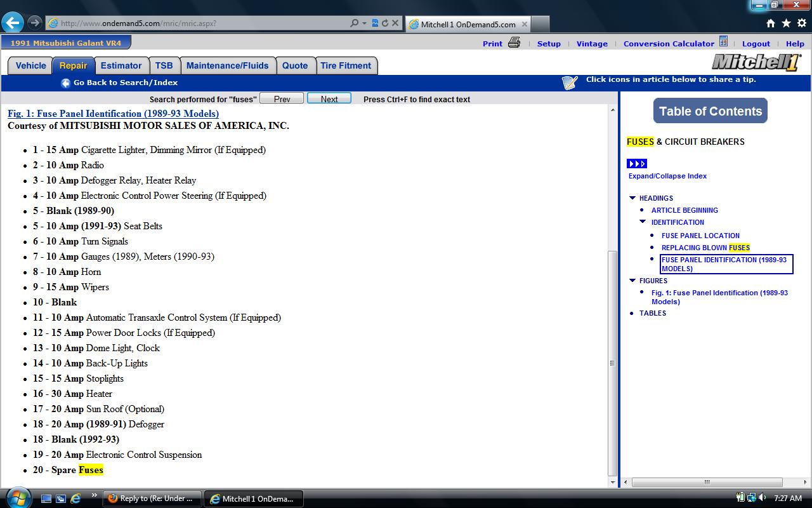This screenshot has height=508, width=812.
Task: Close the Mitchell 1 OnDemand5.com browser tab
Action: pyautogui.click(x=525, y=24)
